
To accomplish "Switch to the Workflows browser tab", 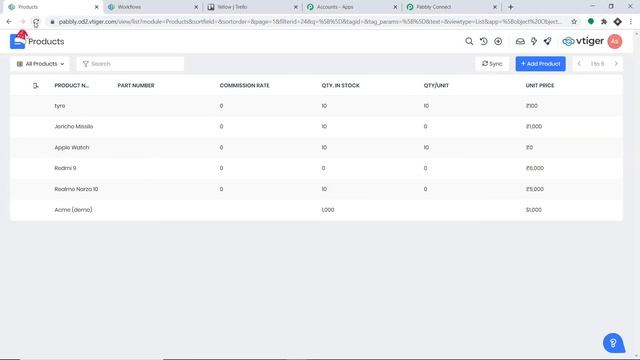I will (153, 7).
